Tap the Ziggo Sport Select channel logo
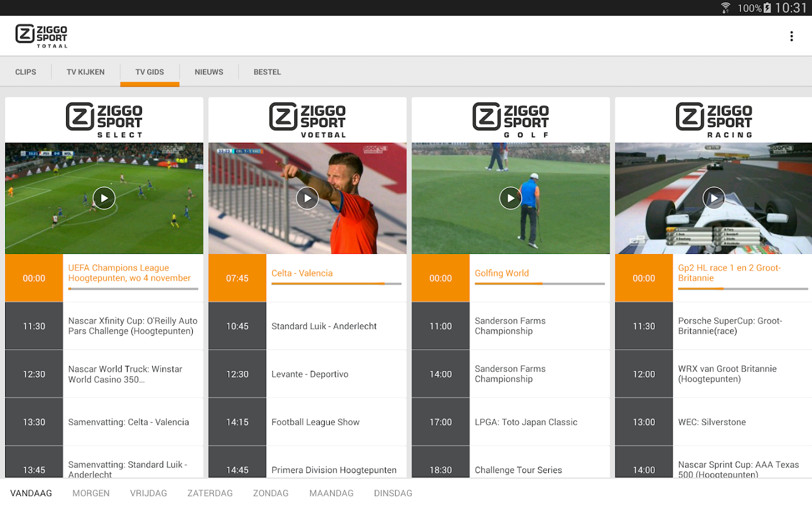Image resolution: width=812 pixels, height=508 pixels. click(x=104, y=120)
